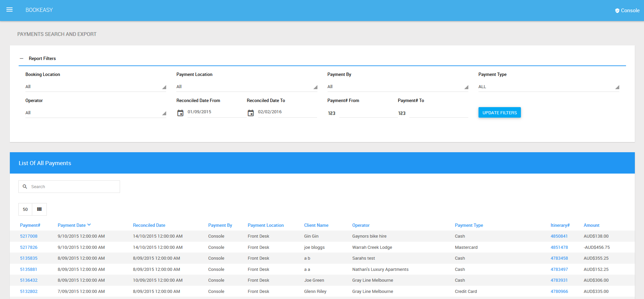The width and height of the screenshot is (644, 299).
Task: Click the BOOKEASY brand title
Action: pos(39,10)
